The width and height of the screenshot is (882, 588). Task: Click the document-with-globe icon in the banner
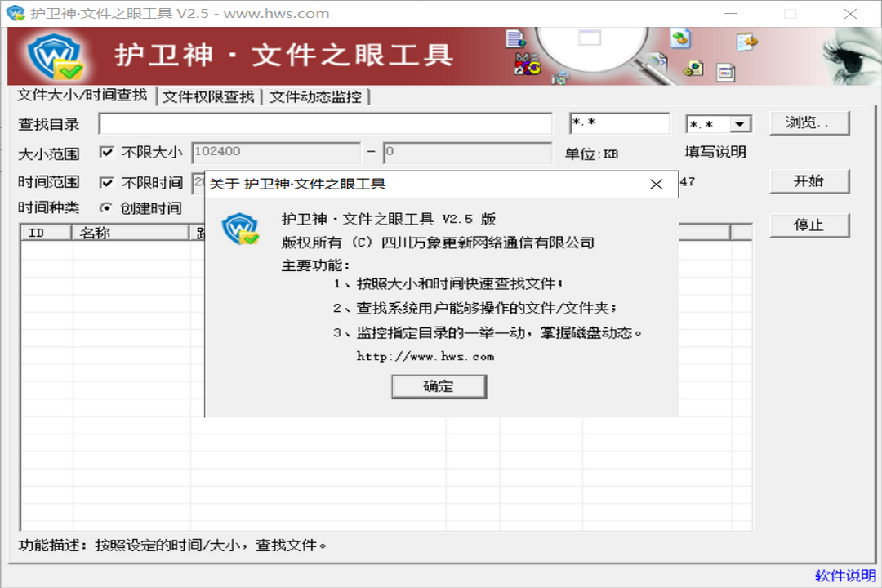[x=514, y=38]
